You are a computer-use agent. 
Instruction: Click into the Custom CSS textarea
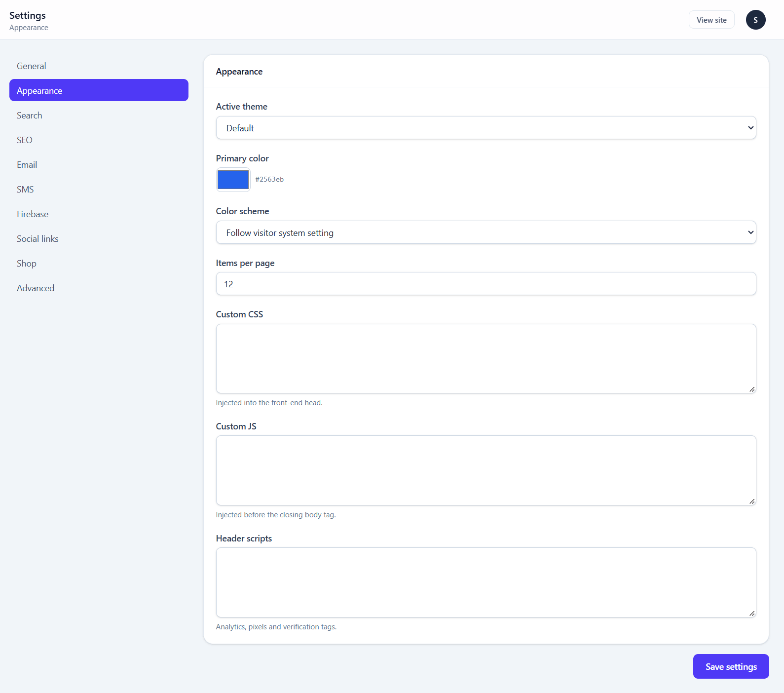click(486, 359)
